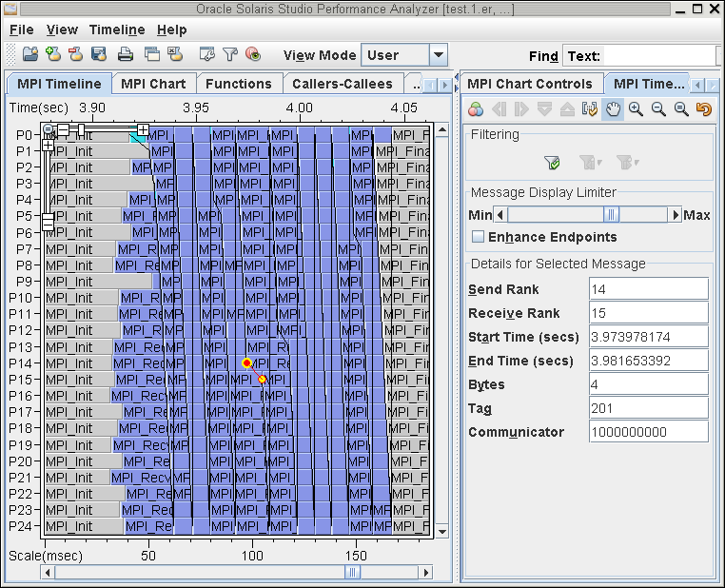Click the horizontal scrollbar right arrow

pyautogui.click(x=426, y=573)
